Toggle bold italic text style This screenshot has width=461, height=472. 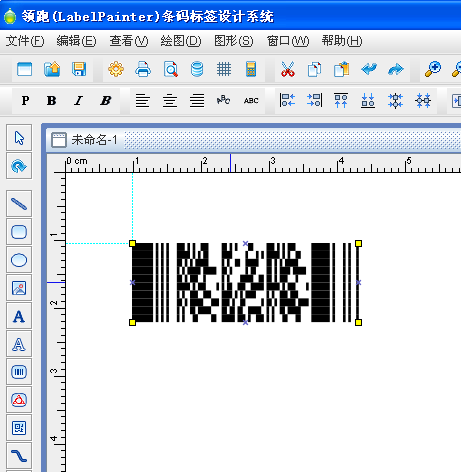106,100
